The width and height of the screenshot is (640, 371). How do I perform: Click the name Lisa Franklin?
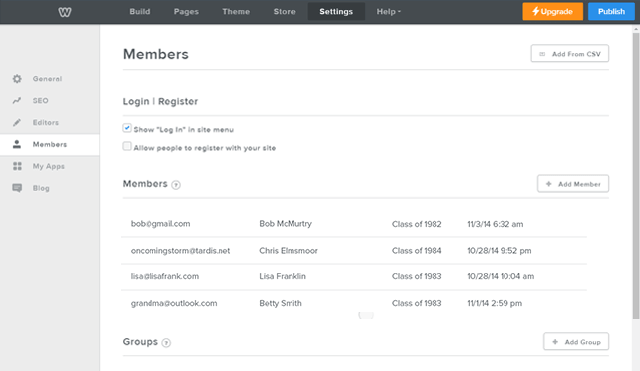[x=282, y=276]
